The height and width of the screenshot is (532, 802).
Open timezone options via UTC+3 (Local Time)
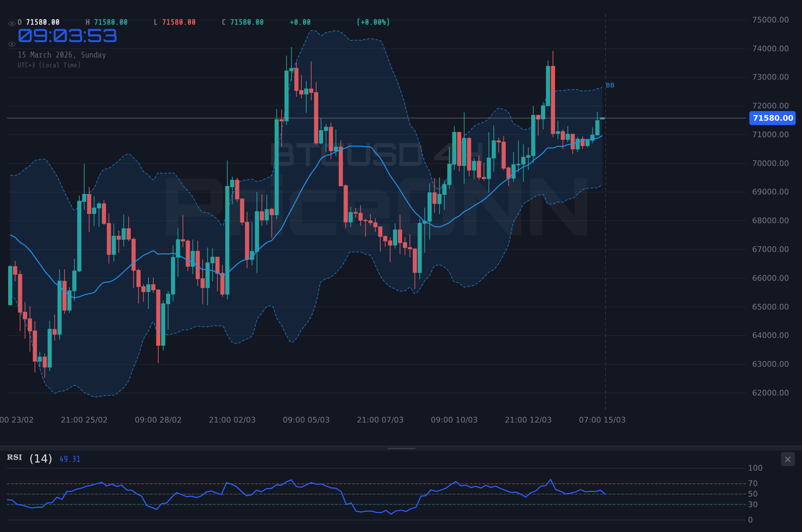(49, 65)
